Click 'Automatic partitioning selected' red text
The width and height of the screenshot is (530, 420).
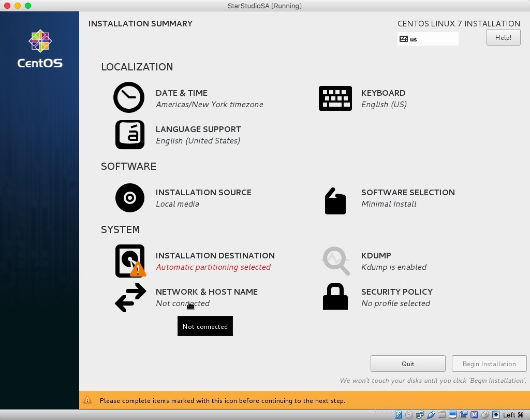click(x=213, y=267)
